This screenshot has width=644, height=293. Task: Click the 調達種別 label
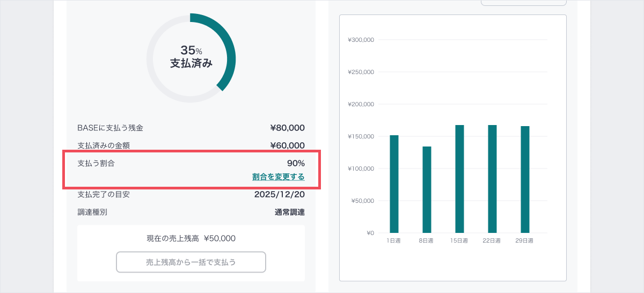tap(92, 212)
